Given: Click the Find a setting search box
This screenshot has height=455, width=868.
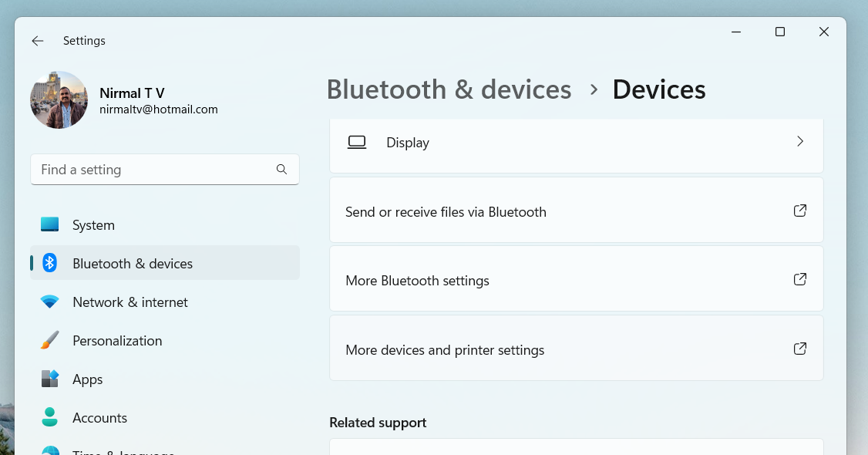Looking at the screenshot, I should tap(165, 170).
